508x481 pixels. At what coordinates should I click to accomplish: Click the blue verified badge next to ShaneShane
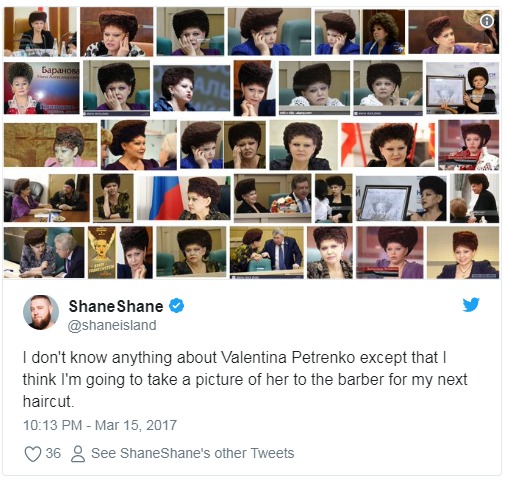(x=176, y=306)
